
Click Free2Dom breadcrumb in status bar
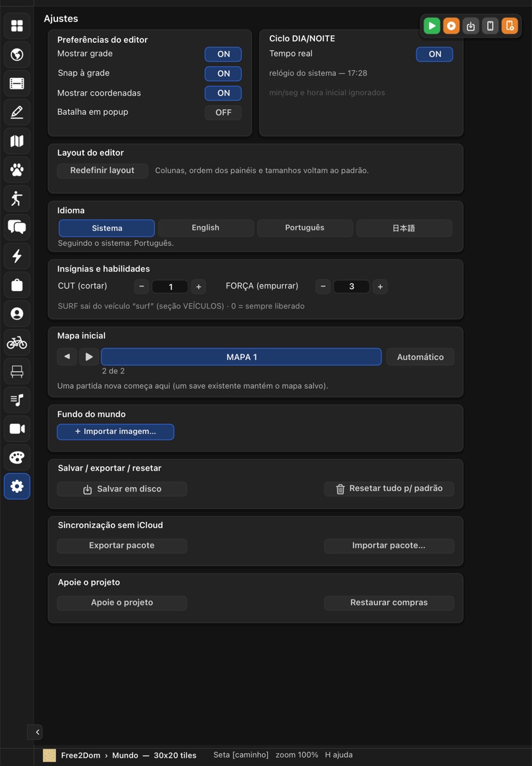(80, 755)
